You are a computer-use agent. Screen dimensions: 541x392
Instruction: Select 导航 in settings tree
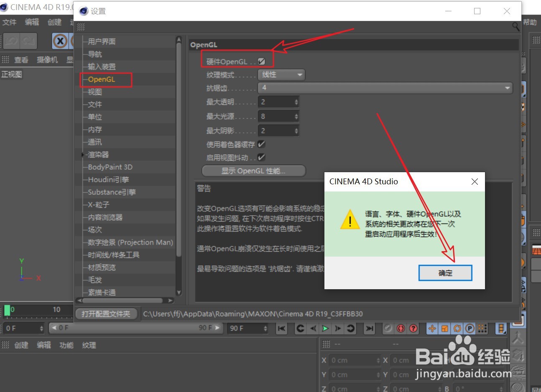95,54
